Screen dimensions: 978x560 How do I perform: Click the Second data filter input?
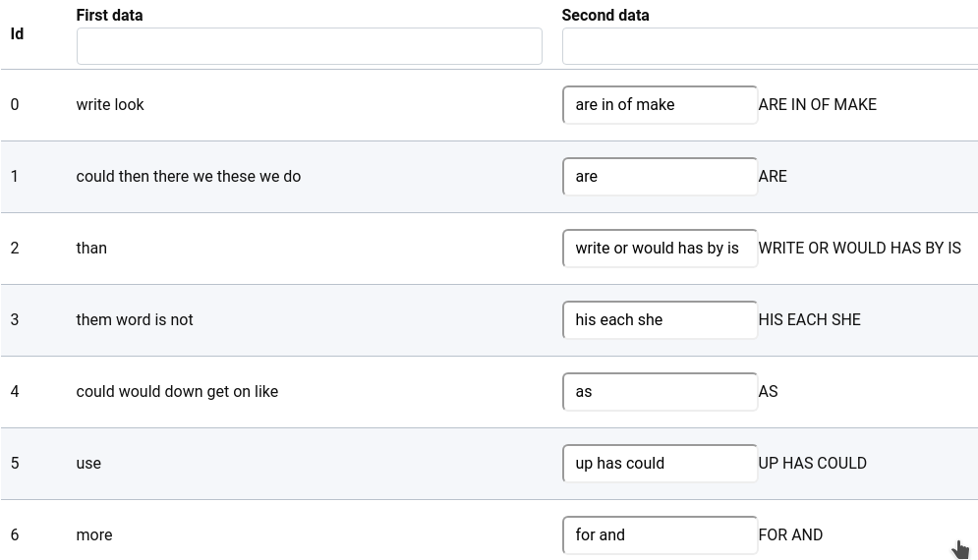click(x=770, y=46)
